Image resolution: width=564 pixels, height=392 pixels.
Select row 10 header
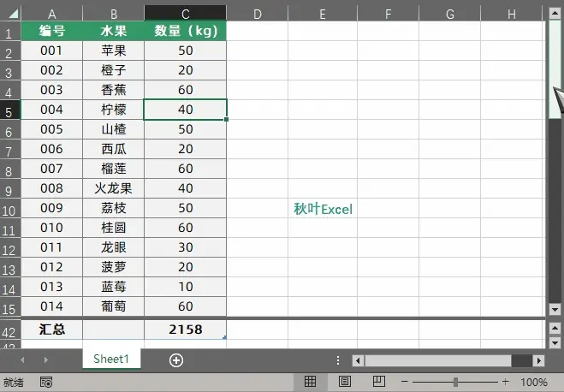pos(10,208)
